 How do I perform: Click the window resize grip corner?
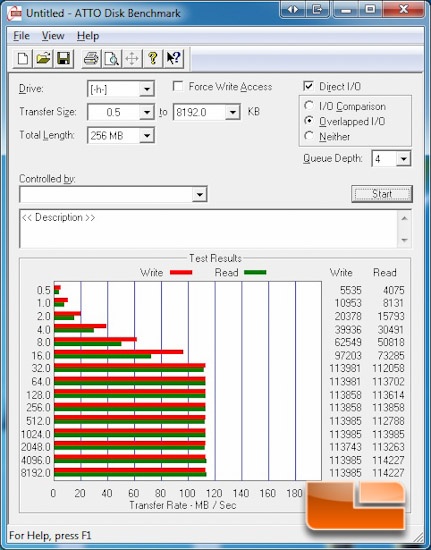tap(419, 537)
